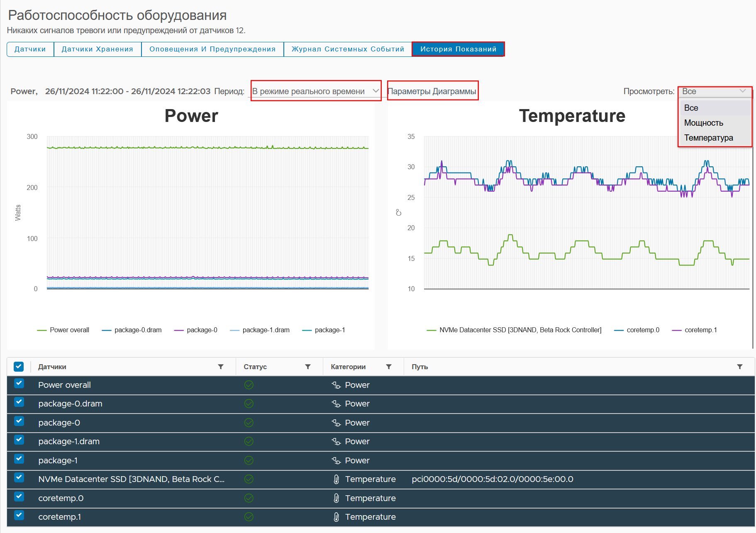Click thermometer icon in NVMe Datacenter SSD row

pos(337,479)
